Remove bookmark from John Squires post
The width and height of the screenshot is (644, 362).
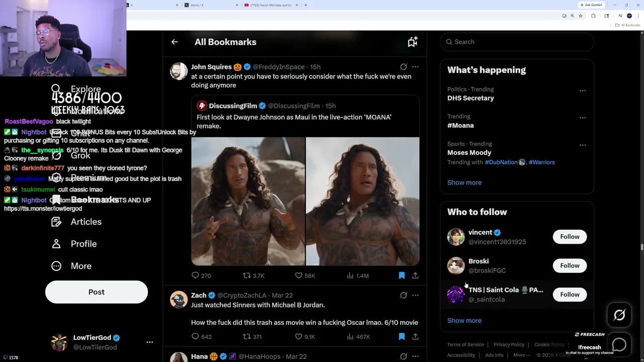point(401,276)
